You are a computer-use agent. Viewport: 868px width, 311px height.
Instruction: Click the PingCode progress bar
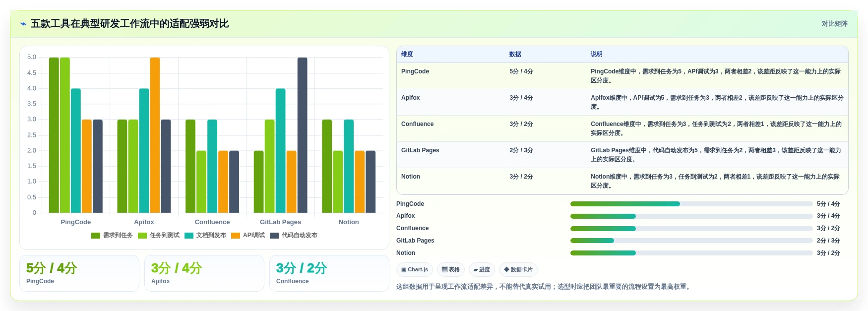point(691,204)
